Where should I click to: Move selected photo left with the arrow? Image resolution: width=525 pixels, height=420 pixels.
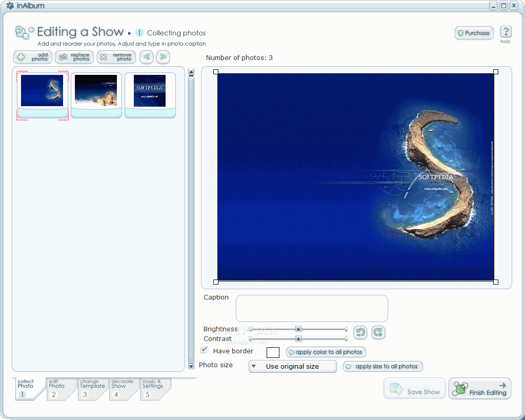coord(147,57)
